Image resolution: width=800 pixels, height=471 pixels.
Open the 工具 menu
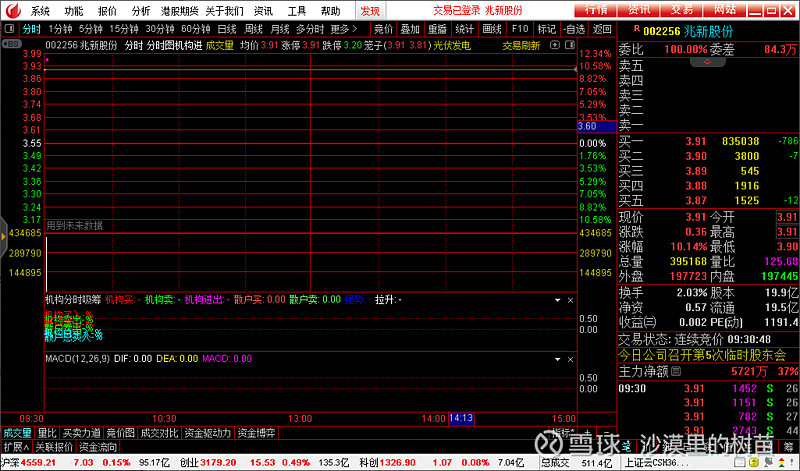(x=297, y=11)
